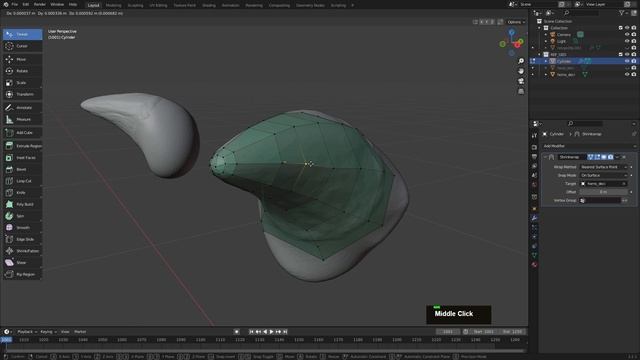The image size is (640, 360).
Task: Click the viewport zoom magnifier icon
Action: pyautogui.click(x=521, y=61)
